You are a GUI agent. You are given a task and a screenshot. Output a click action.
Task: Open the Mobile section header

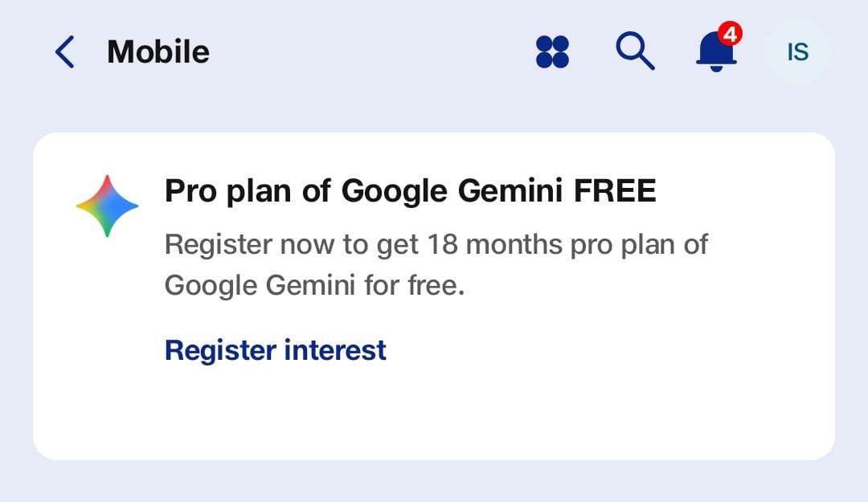(x=158, y=51)
